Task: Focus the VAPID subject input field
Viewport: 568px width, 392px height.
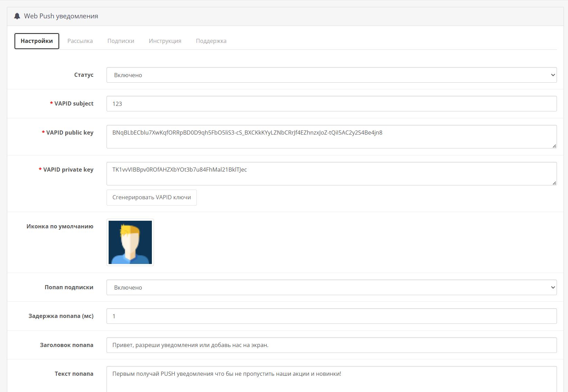Action: click(x=331, y=104)
